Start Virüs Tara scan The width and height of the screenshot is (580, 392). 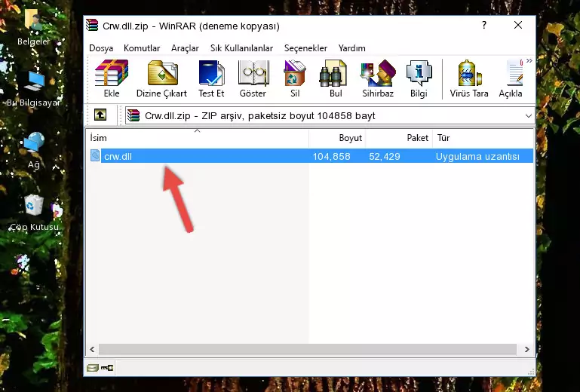(469, 78)
